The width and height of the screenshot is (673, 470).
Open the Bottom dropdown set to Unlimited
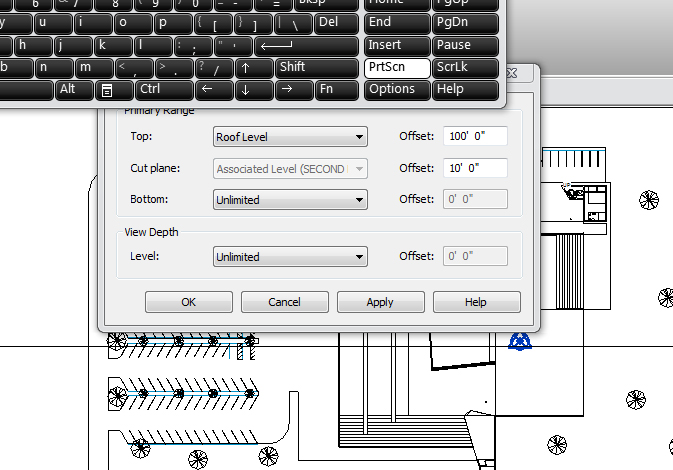pos(290,200)
